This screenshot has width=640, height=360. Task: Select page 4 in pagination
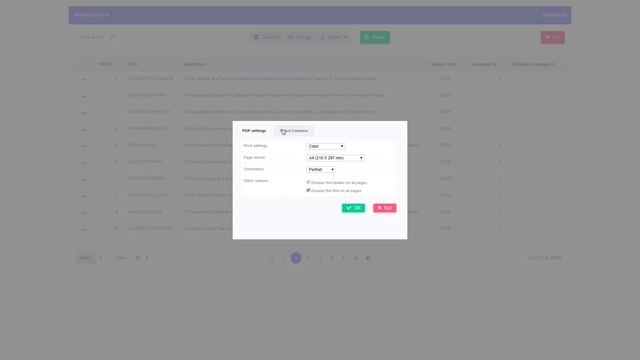point(332,258)
